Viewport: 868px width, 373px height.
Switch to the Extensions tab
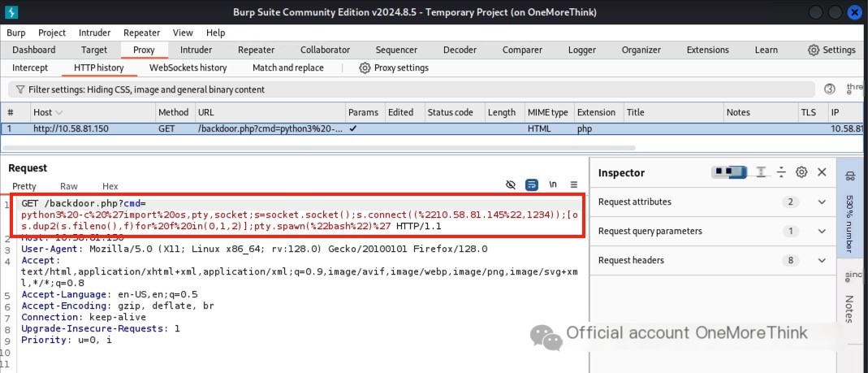click(x=707, y=50)
